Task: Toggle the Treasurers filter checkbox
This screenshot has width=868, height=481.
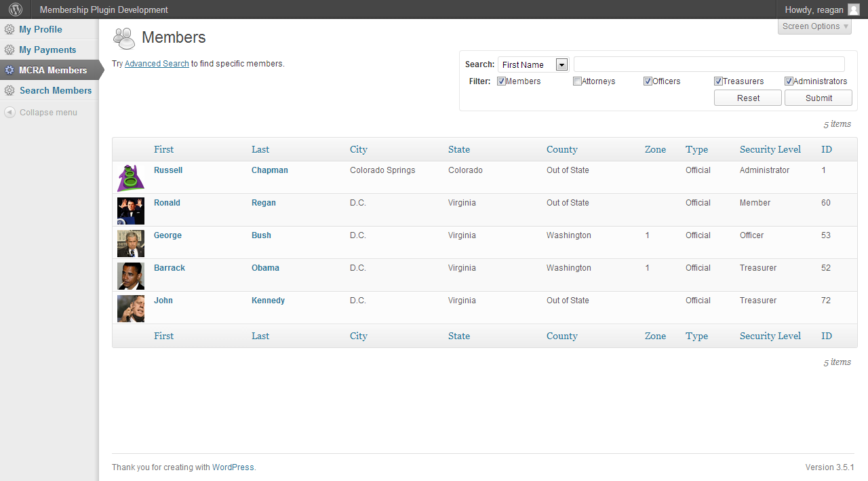Action: click(718, 81)
